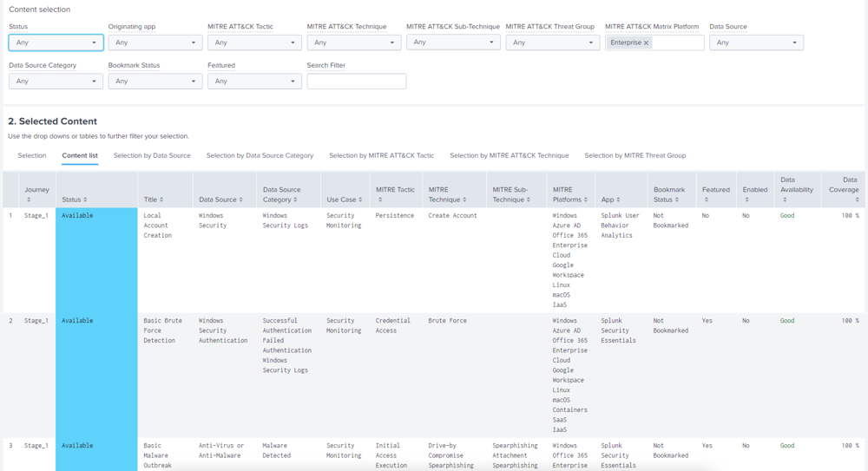Screen dimensions: 868x471
Task: Expand the MITRE ATT&CK Tactic dropdown
Action: [254, 43]
